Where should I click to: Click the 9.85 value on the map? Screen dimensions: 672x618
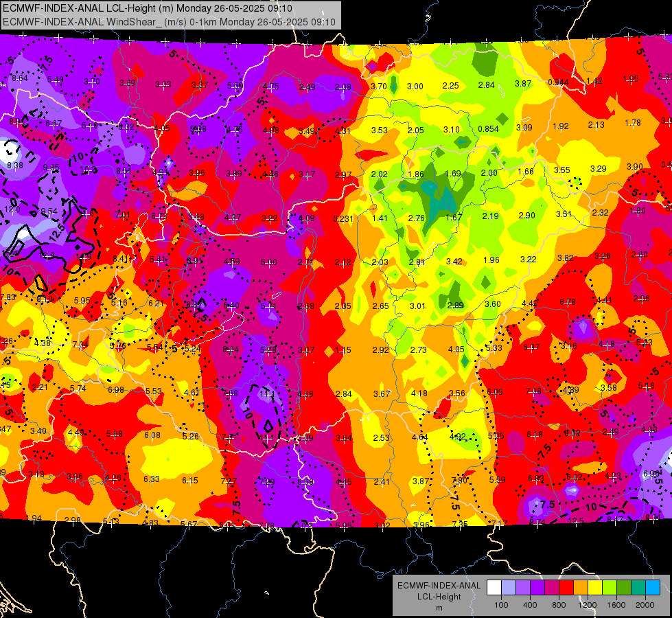tap(51, 168)
